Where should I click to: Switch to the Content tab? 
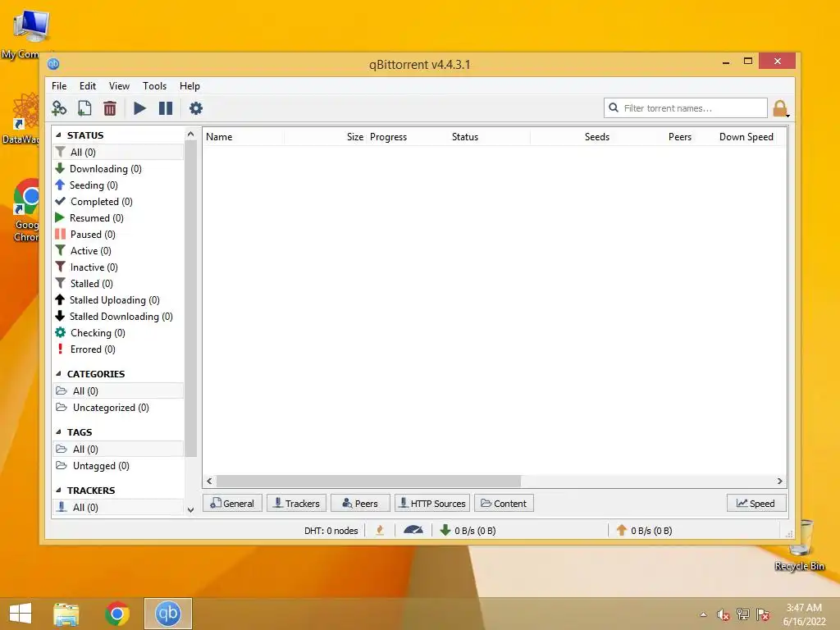pos(504,504)
